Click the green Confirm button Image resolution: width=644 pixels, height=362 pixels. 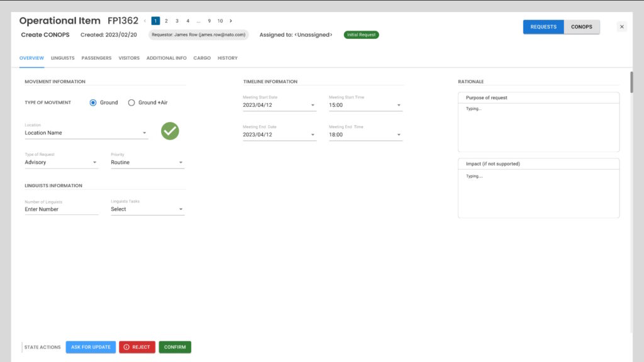click(175, 347)
